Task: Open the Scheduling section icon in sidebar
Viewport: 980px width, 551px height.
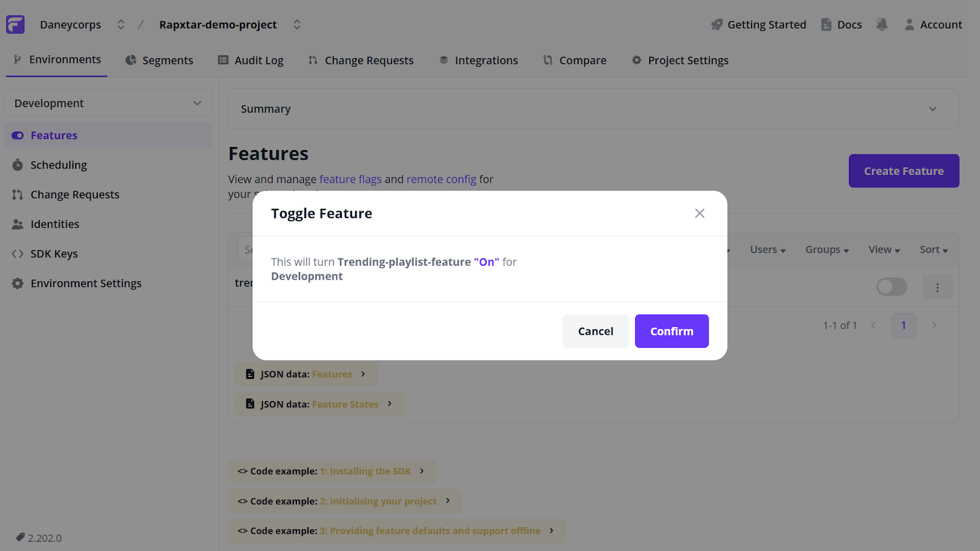Action: point(17,165)
